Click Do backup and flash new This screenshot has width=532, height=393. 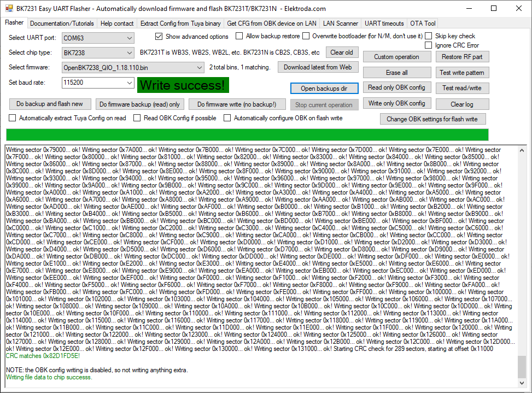click(x=50, y=104)
